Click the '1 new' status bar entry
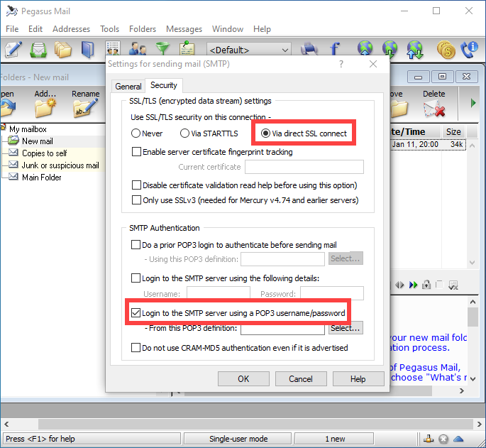This screenshot has width=486, height=448. pos(334,439)
